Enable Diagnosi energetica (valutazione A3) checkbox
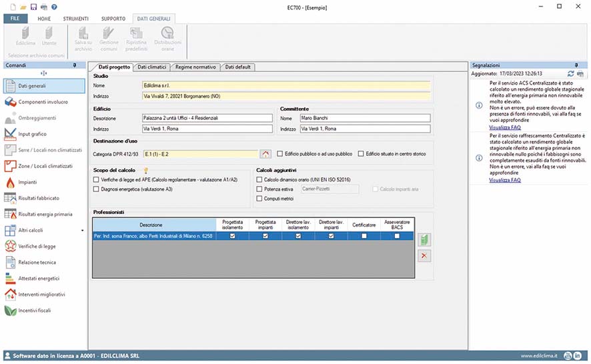 click(x=96, y=189)
